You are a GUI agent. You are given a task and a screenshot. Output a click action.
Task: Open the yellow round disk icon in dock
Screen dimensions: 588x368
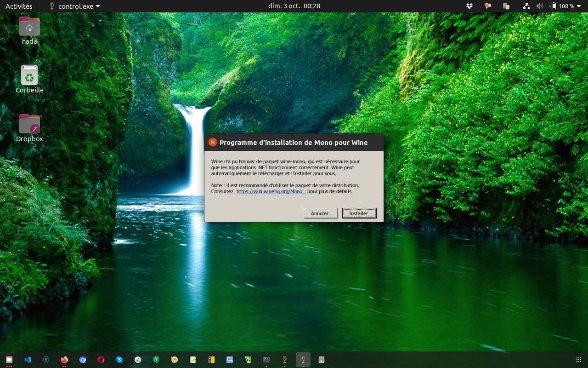click(175, 360)
